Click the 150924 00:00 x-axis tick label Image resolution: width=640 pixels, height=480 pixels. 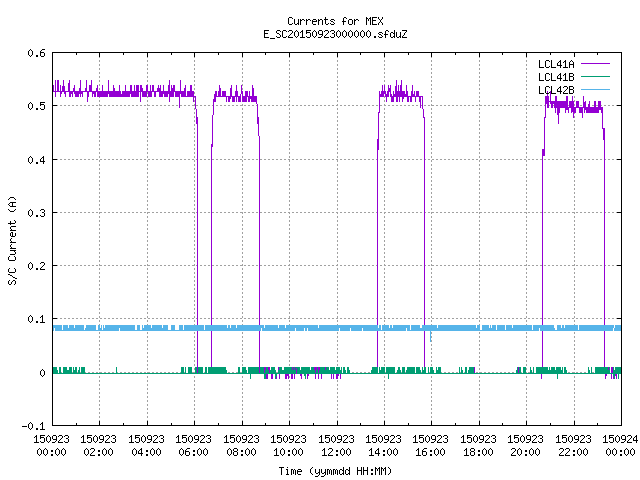click(620, 445)
